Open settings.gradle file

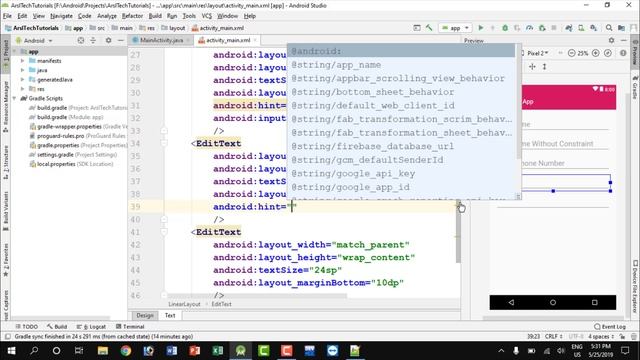(73, 155)
